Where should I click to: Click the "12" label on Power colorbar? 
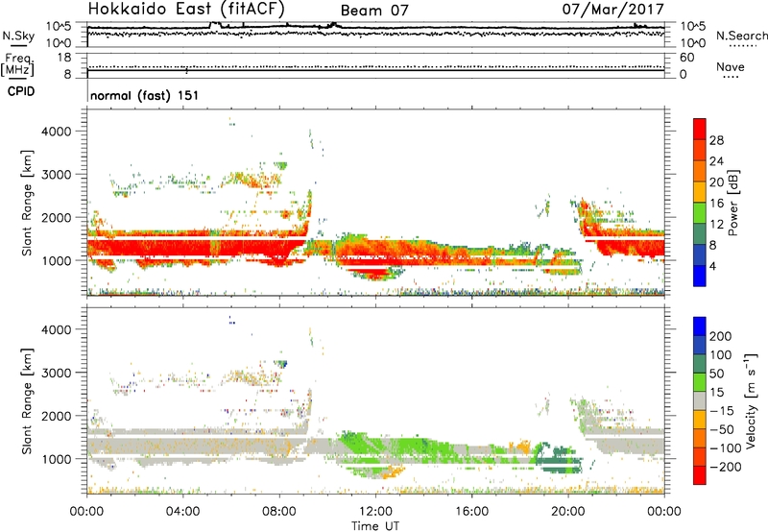pos(716,225)
